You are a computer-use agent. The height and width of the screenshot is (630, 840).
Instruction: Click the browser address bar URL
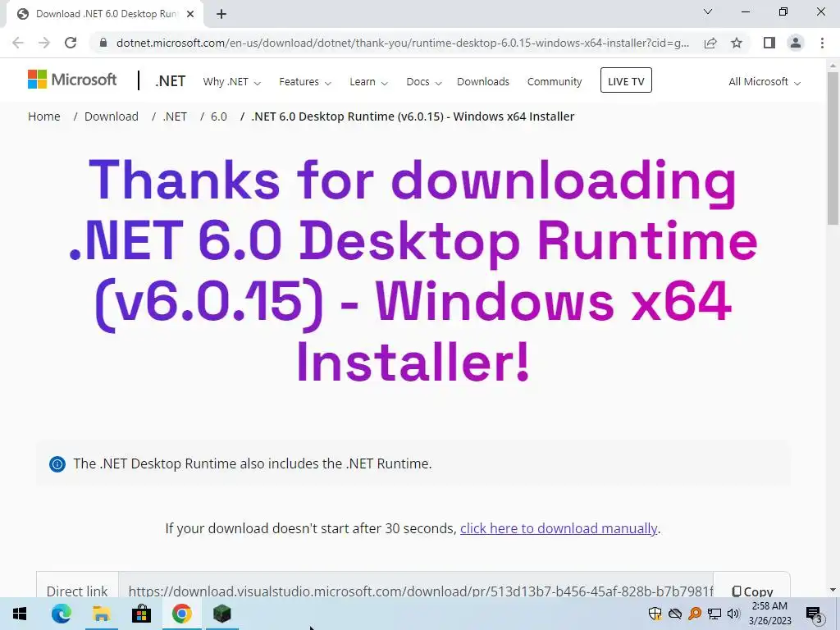pyautogui.click(x=402, y=43)
